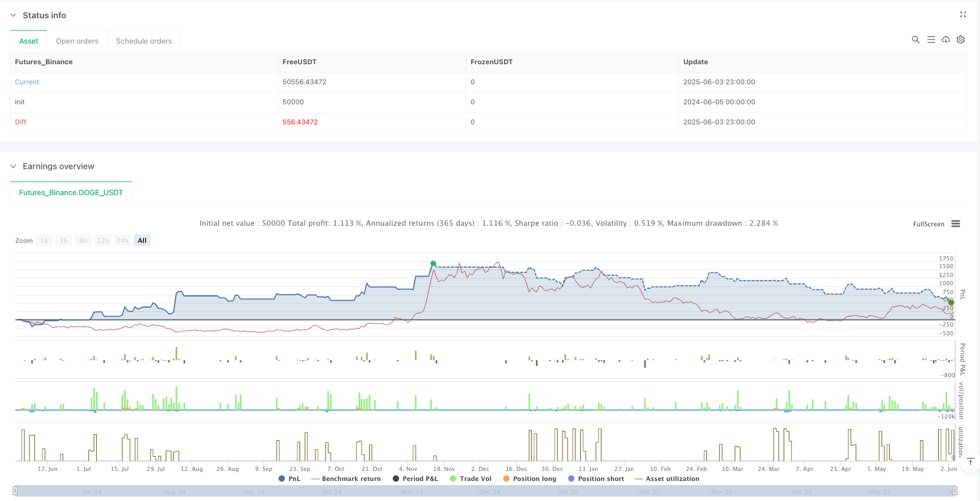Image resolution: width=980 pixels, height=501 pixels.
Task: Click the collapse arrows icon in Status info
Action: tap(963, 15)
